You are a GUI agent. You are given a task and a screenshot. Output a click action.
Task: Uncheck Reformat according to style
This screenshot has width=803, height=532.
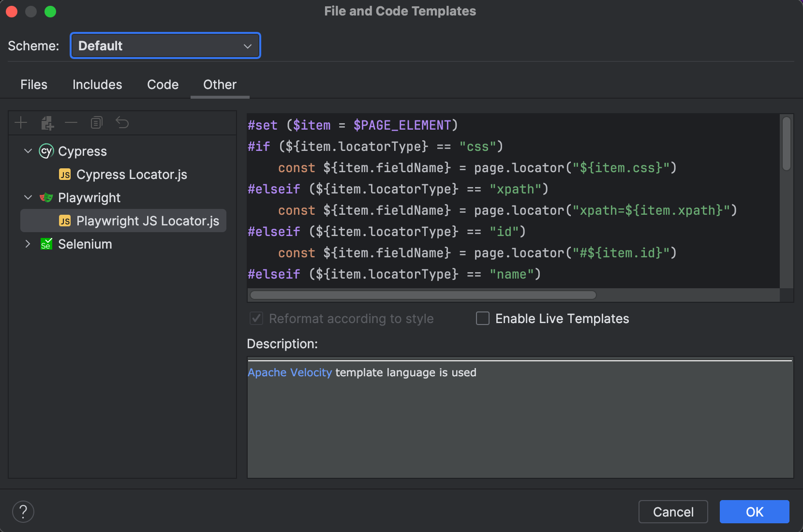[x=256, y=318]
